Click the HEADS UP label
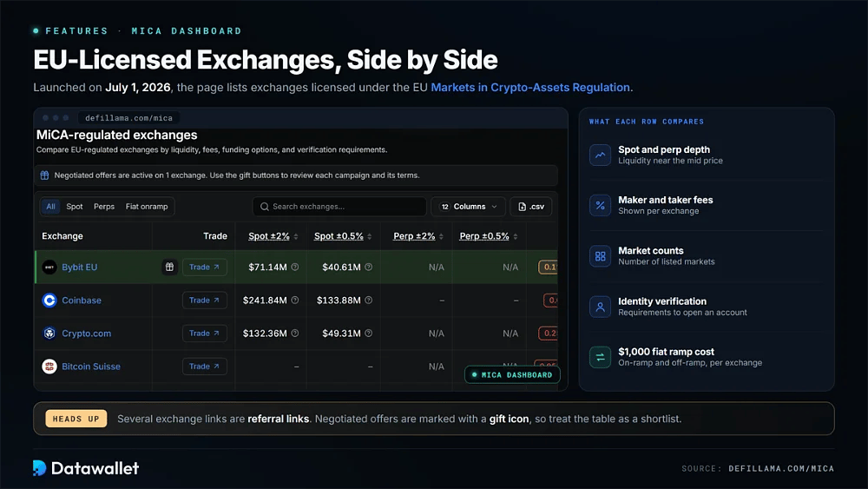Screen dimensions: 868x489 tap(76, 419)
